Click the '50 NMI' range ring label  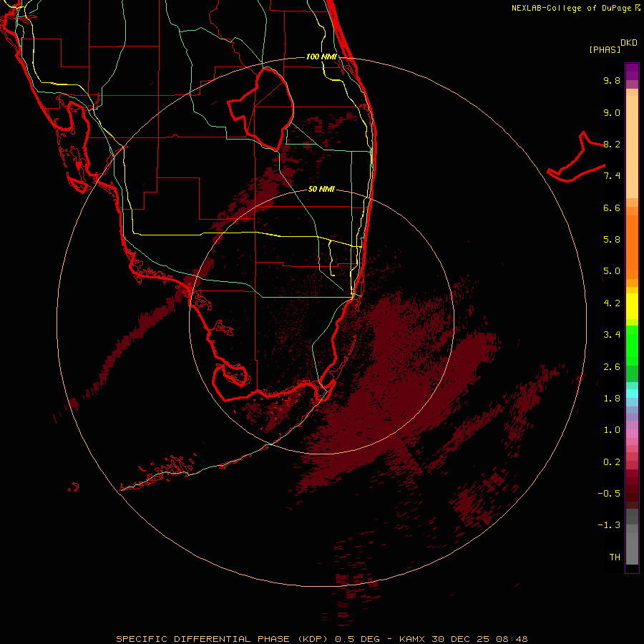pyautogui.click(x=321, y=189)
